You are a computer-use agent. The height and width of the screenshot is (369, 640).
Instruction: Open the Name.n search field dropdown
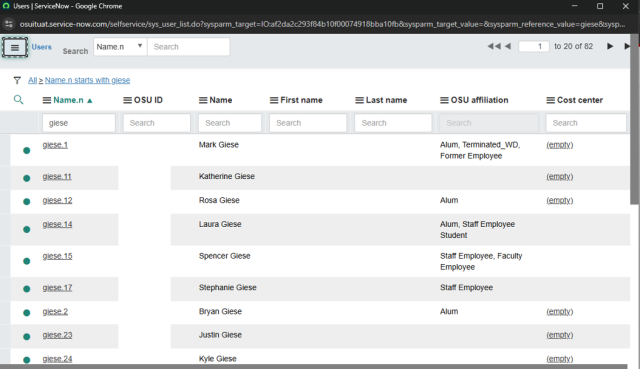120,47
